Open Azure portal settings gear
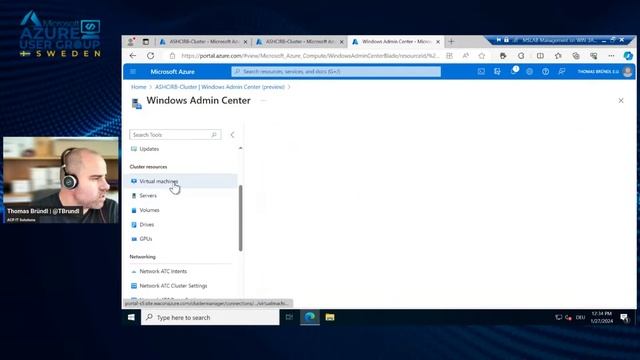 point(529,71)
